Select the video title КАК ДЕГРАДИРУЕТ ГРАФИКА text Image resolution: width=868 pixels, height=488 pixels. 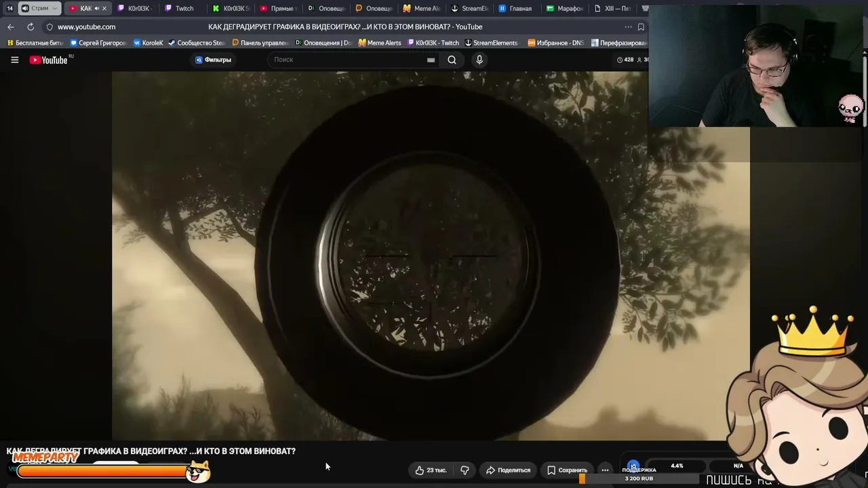pos(151,451)
